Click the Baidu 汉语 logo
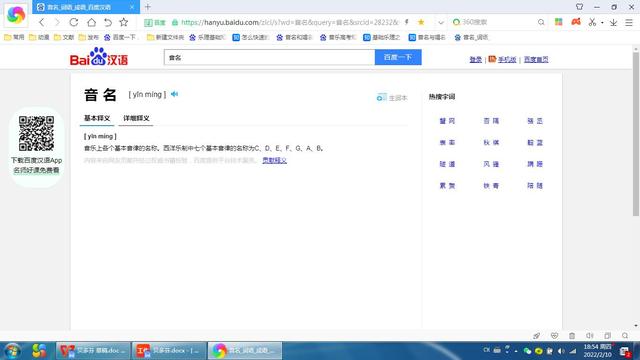 tap(99, 57)
